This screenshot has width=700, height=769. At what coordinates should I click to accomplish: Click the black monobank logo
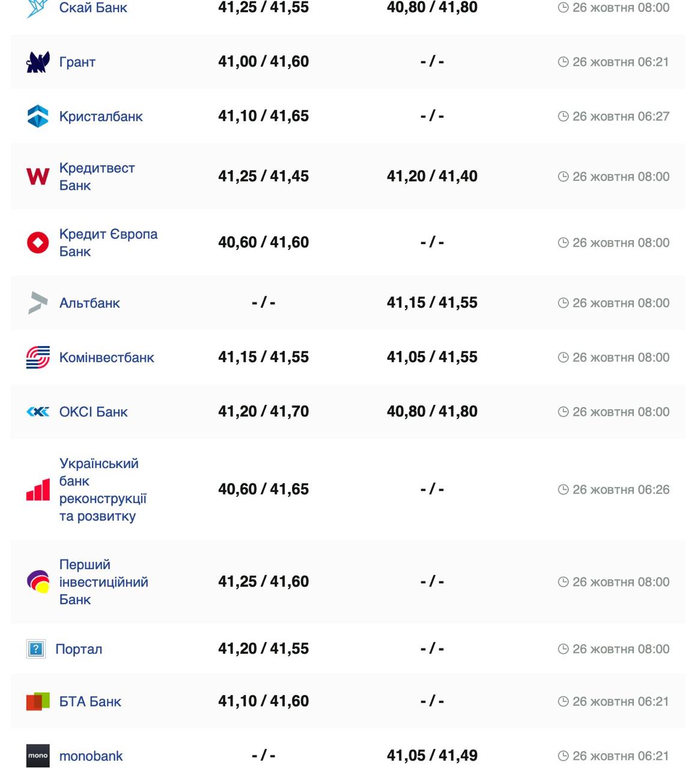point(38,756)
